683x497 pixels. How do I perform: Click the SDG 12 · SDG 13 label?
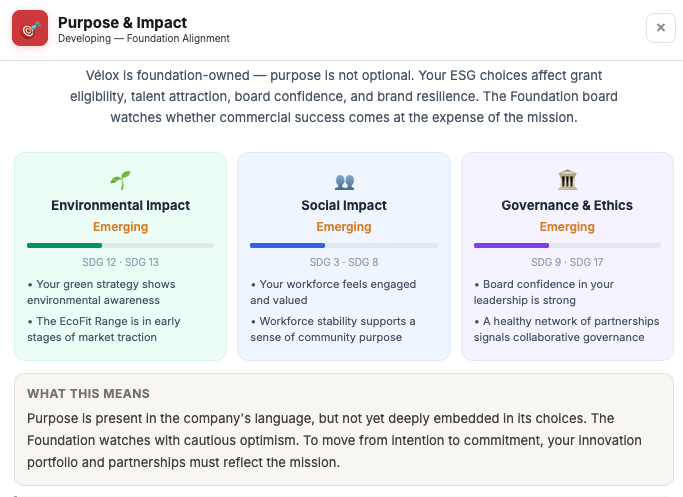(121, 262)
